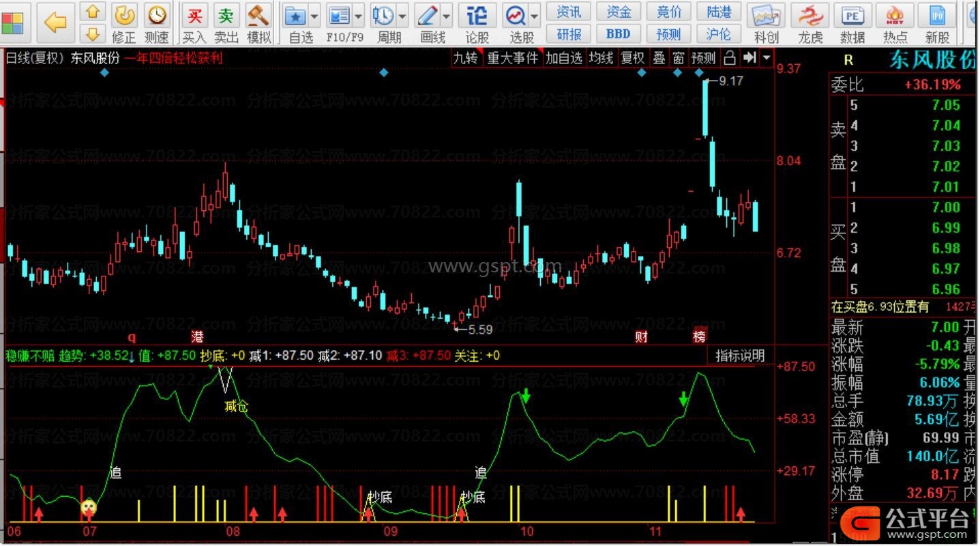Screen dimensions: 980x546
Task: Click the 9.17 high price label
Action: click(730, 81)
